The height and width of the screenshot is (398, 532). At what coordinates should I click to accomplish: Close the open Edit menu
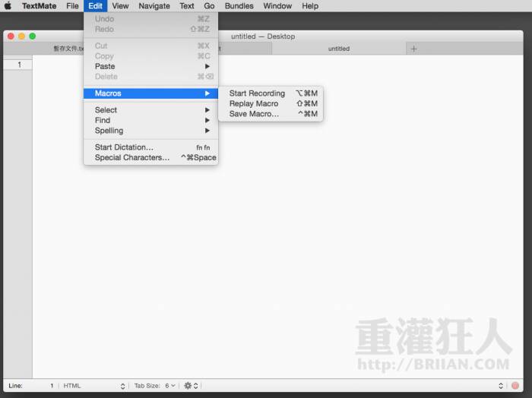[x=95, y=6]
